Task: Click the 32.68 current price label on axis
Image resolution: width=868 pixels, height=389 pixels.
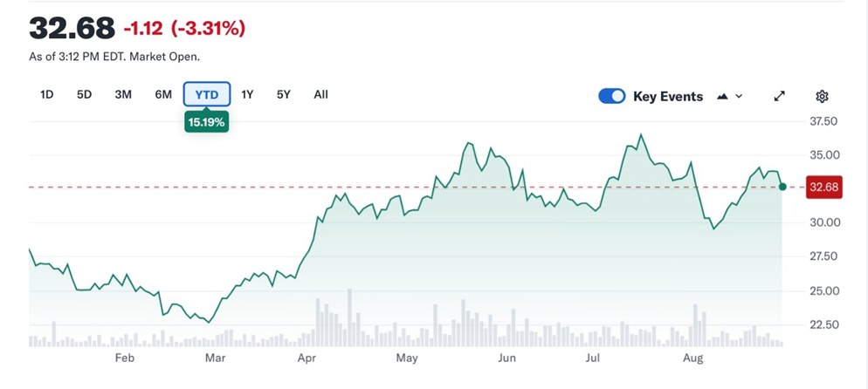Action: (x=824, y=188)
